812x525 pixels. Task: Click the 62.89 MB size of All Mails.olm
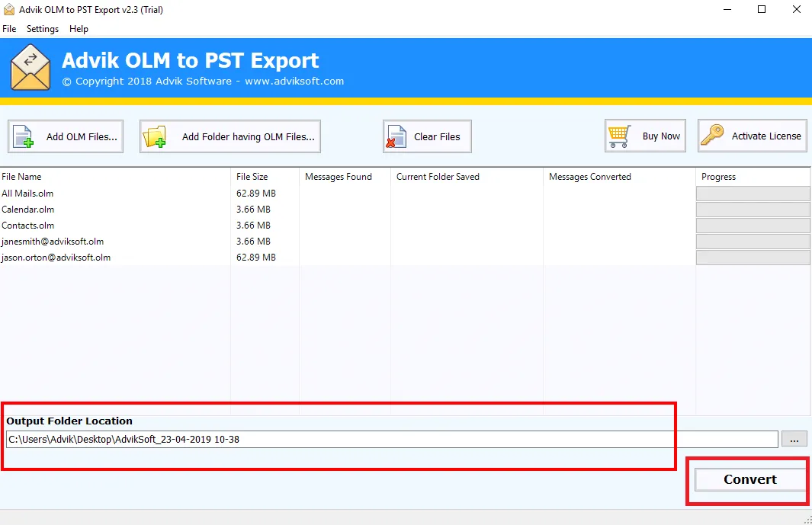[x=256, y=193]
